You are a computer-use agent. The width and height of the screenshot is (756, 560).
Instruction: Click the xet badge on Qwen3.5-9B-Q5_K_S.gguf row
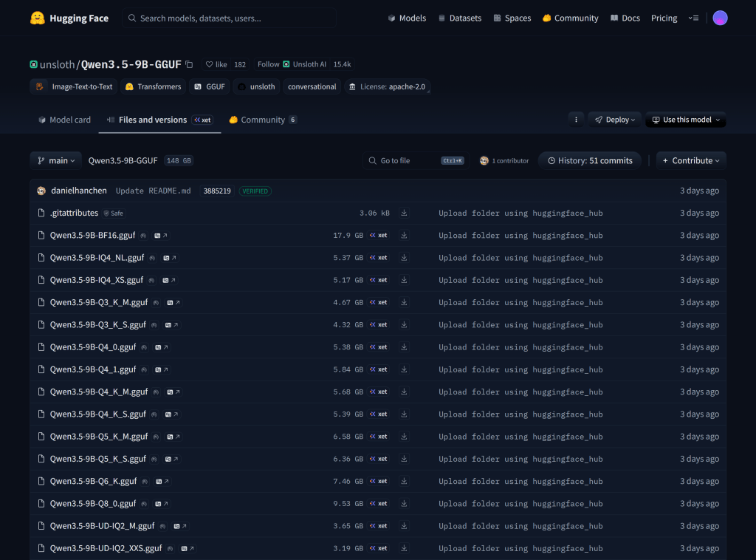point(379,459)
